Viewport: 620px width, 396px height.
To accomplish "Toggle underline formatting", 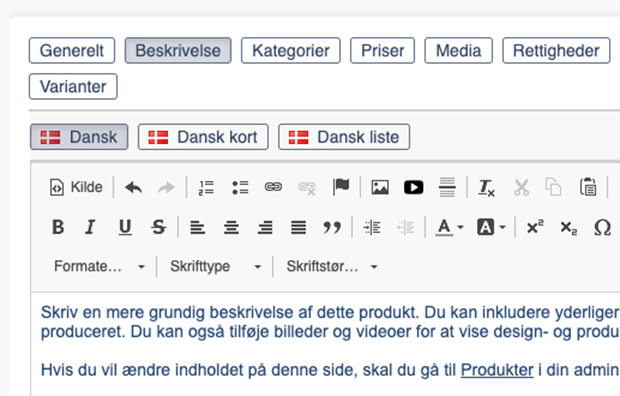I will click(x=125, y=227).
